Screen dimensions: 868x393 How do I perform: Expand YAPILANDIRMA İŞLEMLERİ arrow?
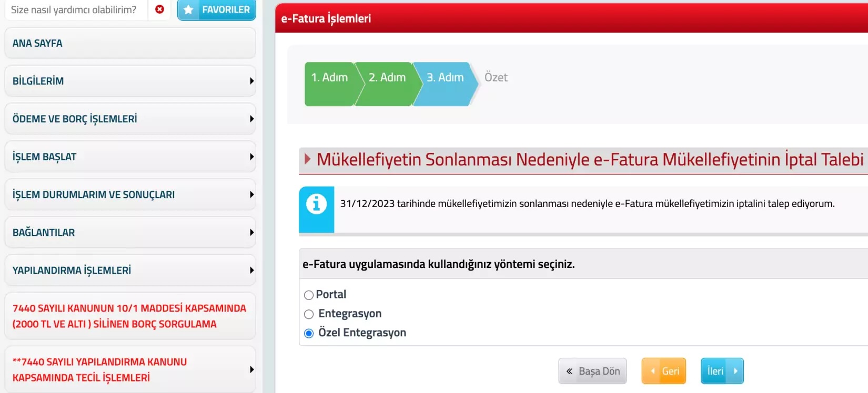tap(252, 270)
